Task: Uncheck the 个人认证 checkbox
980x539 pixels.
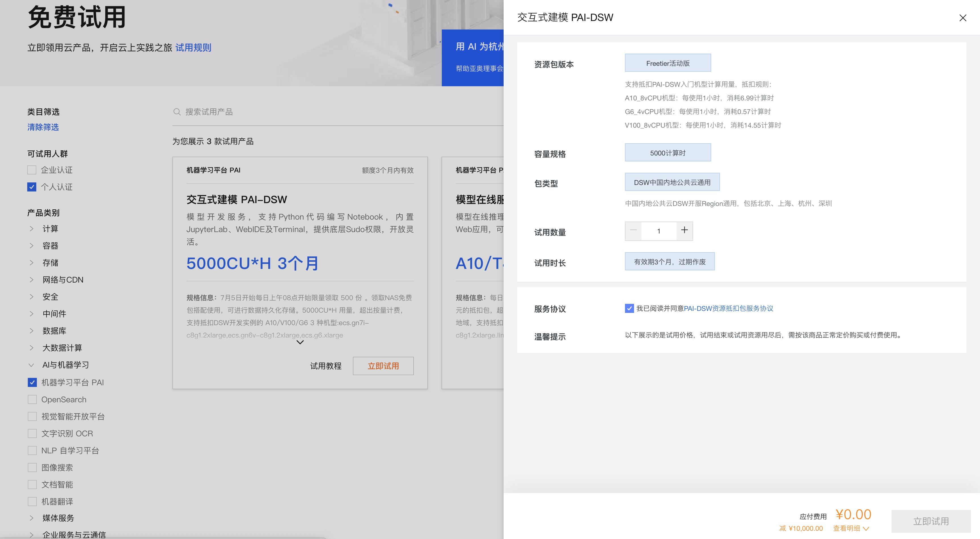Action: pyautogui.click(x=32, y=187)
